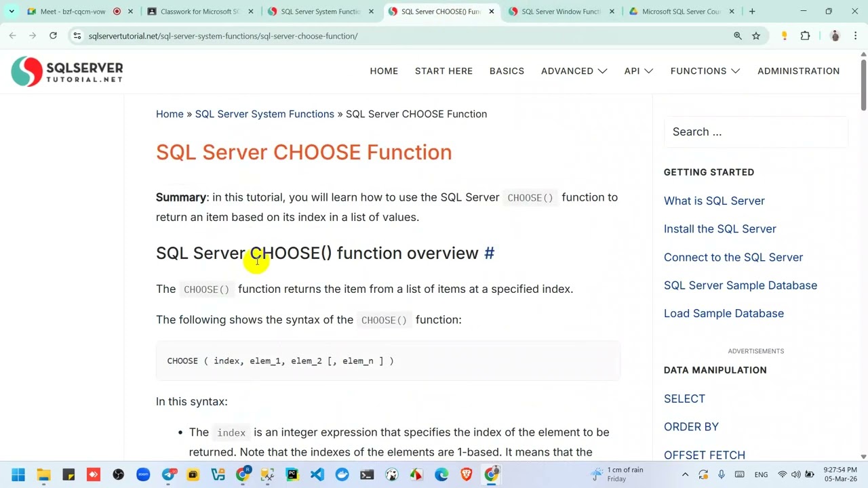
Task: Open the weather widget showing rain
Action: tap(616, 474)
